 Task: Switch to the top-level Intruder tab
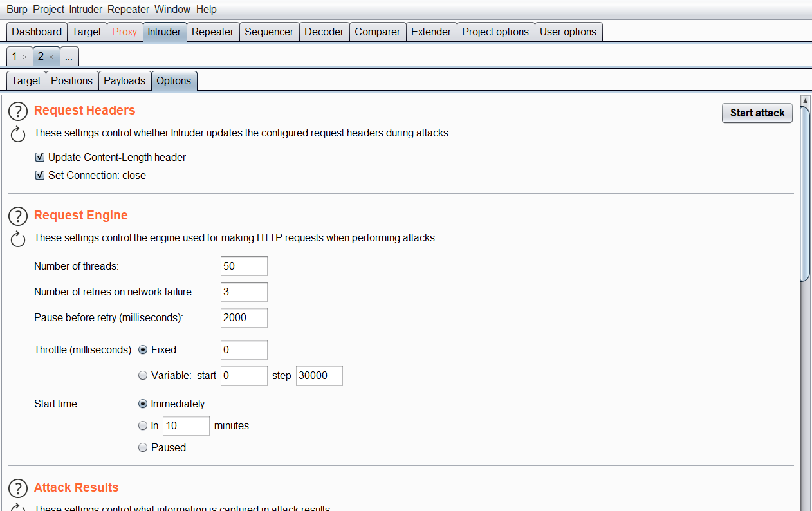[164, 32]
